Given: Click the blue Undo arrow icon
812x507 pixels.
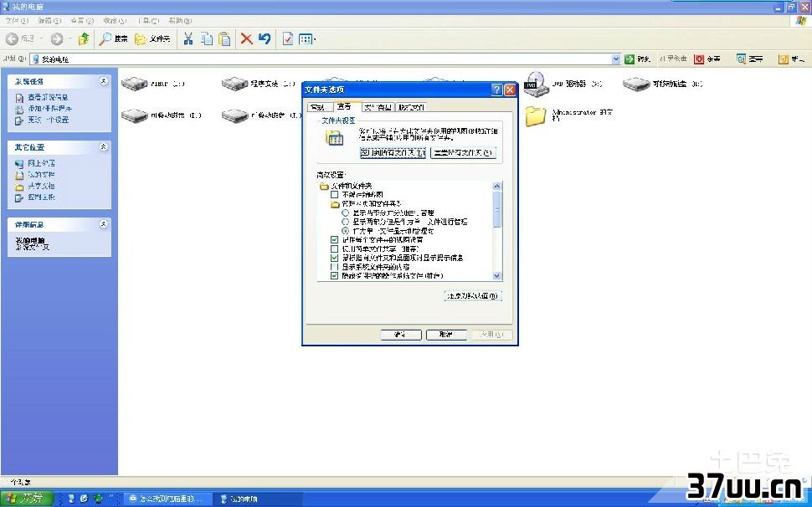Looking at the screenshot, I should click(x=265, y=38).
